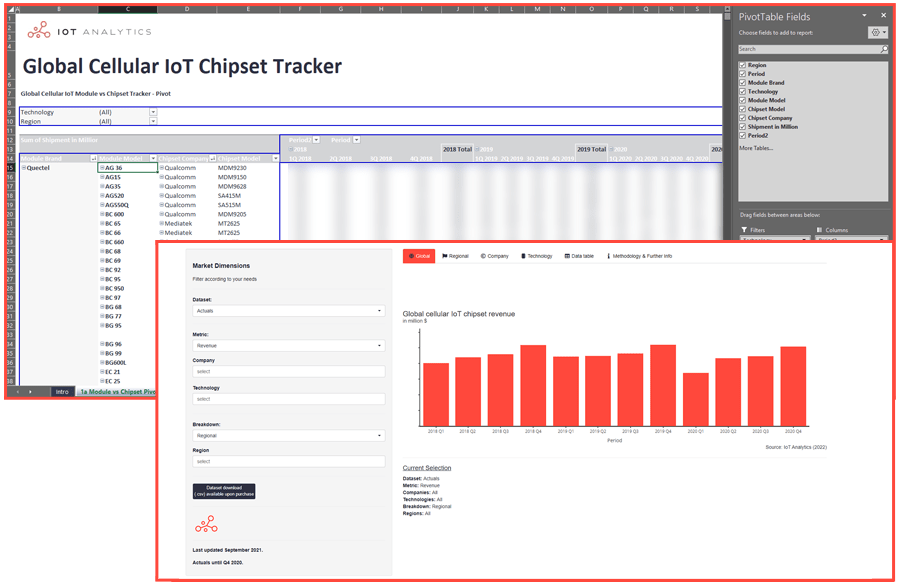This screenshot has width=900, height=586.
Task: Open the Region pivot filter dropdown
Action: [153, 122]
